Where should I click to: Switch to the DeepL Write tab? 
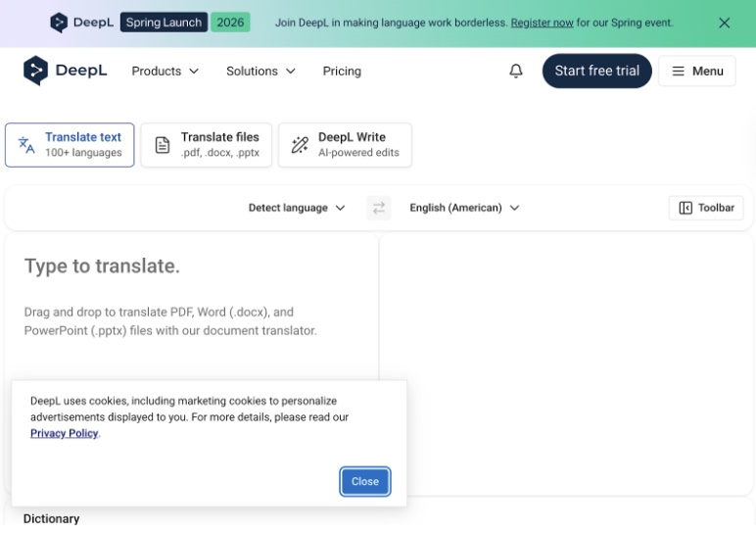pyautogui.click(x=346, y=145)
